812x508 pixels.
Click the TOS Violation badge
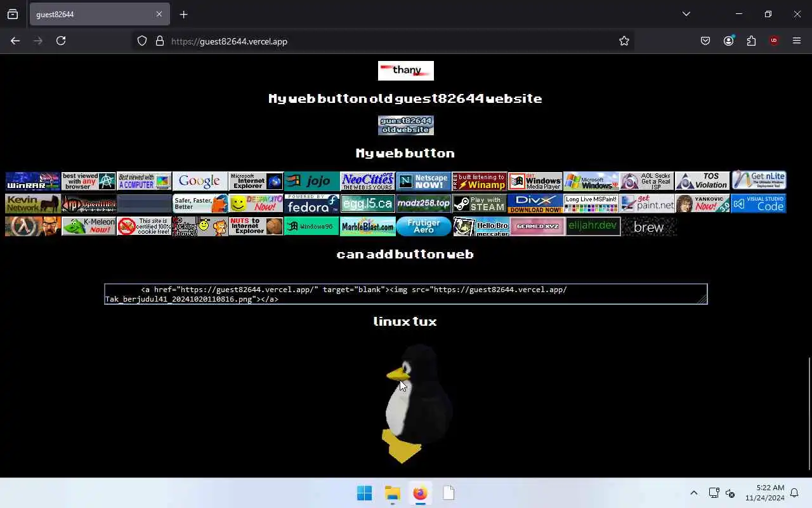pyautogui.click(x=702, y=181)
